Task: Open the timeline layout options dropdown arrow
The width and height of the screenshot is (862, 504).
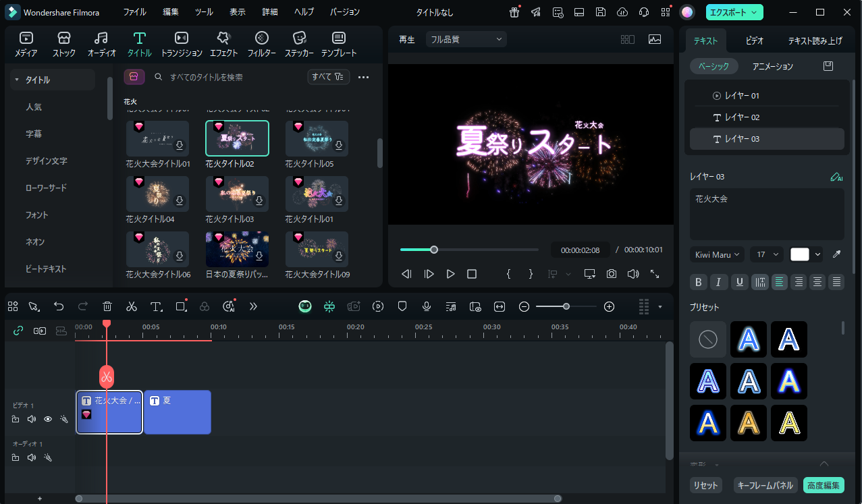Action: (x=659, y=307)
